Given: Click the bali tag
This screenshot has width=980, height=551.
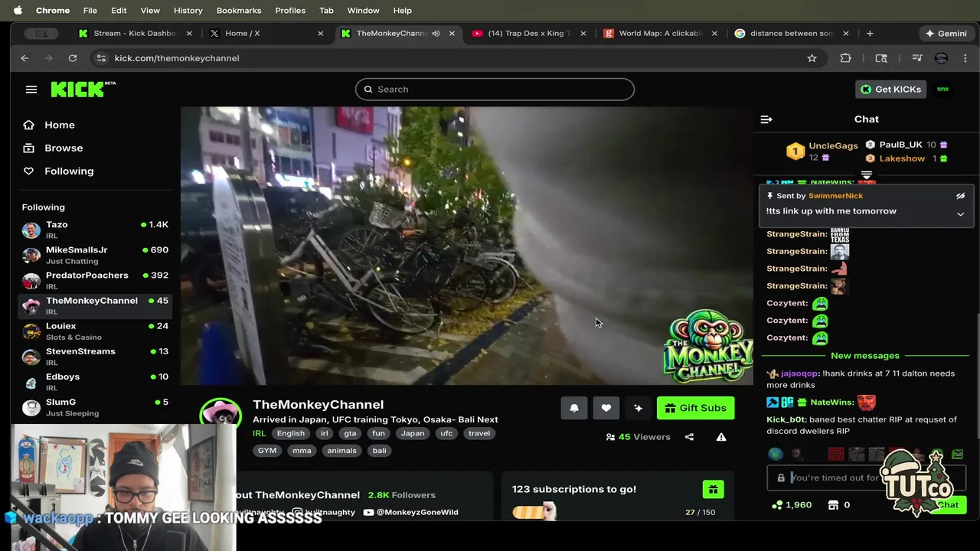Looking at the screenshot, I should (x=379, y=451).
